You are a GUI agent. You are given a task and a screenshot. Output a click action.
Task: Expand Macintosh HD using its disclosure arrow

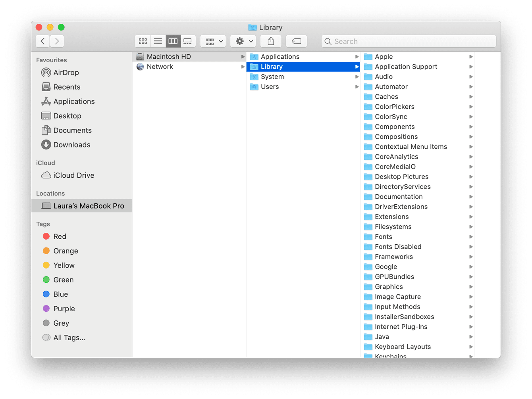243,56
